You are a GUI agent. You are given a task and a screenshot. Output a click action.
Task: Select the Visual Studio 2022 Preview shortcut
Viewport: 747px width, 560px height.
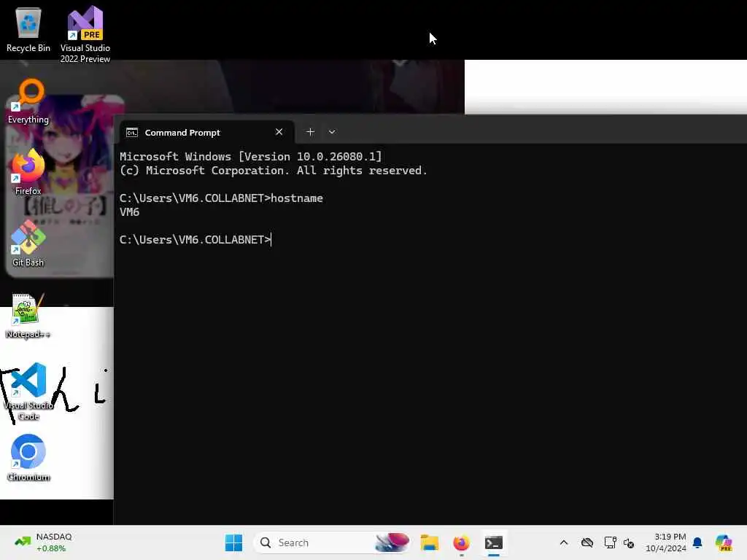pos(85,34)
